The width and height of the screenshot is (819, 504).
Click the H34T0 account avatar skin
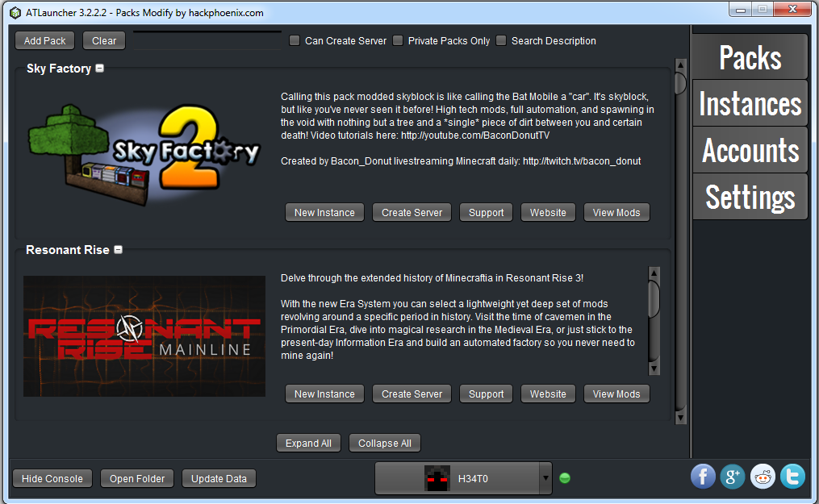point(437,477)
